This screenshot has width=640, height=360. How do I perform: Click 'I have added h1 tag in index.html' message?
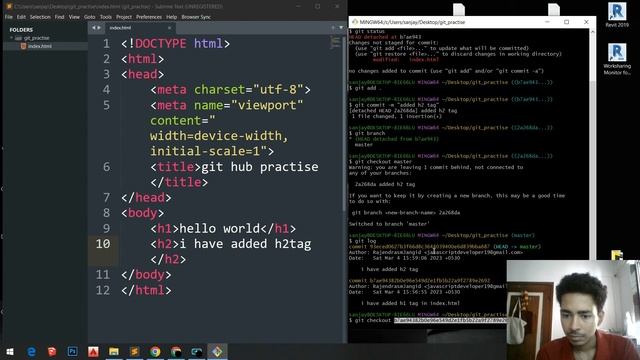[x=410, y=303]
